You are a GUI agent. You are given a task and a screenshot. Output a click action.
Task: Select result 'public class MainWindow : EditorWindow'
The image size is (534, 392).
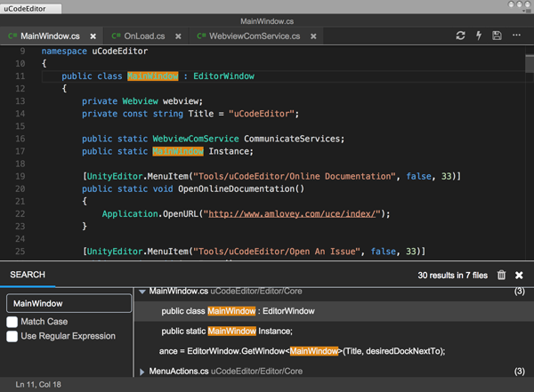point(335,311)
